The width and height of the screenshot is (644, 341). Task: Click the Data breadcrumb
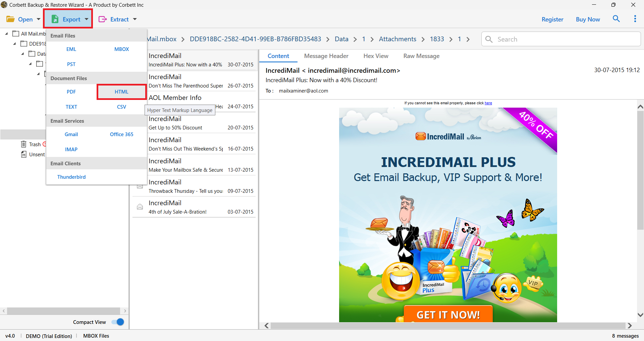pyautogui.click(x=341, y=39)
